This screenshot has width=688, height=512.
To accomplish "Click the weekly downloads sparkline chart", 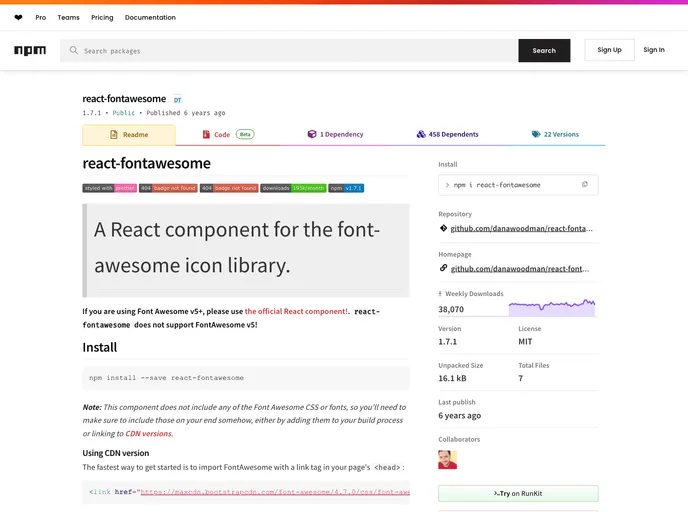I will coord(552,307).
